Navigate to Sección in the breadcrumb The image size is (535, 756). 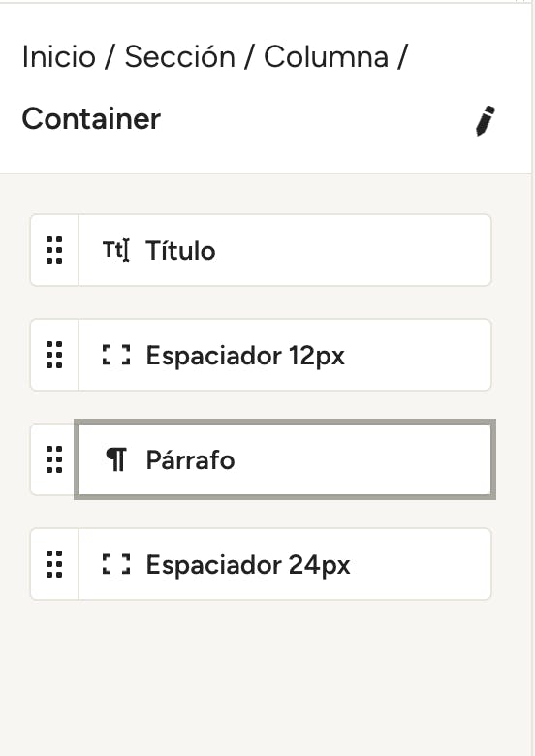pos(179,57)
